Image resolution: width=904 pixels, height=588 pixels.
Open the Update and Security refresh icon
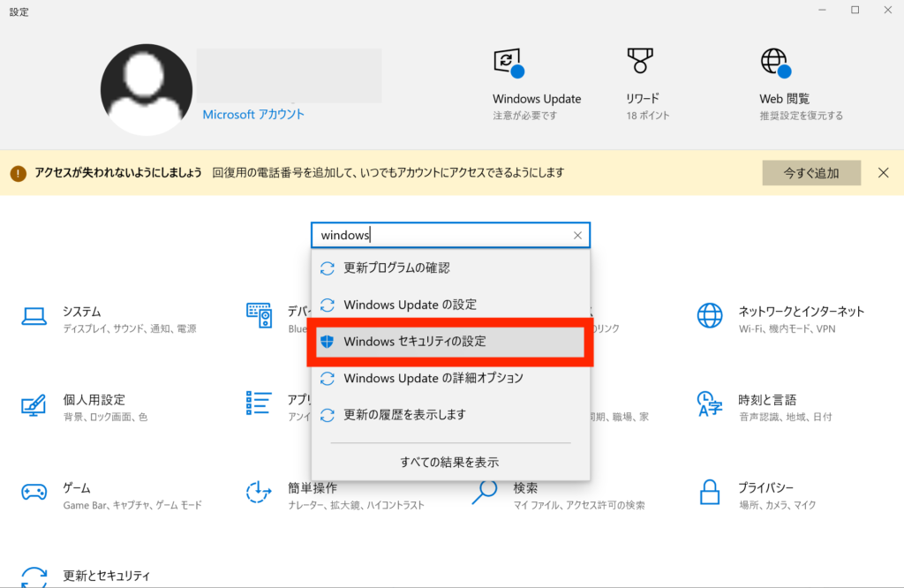34,577
